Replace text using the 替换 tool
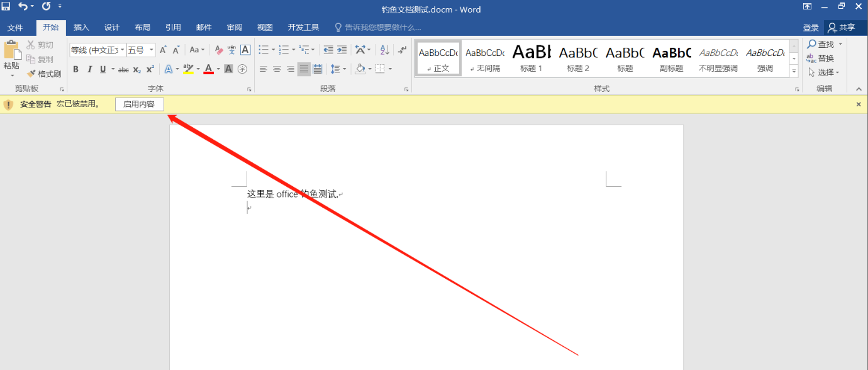Viewport: 868px width, 370px height. coord(820,59)
